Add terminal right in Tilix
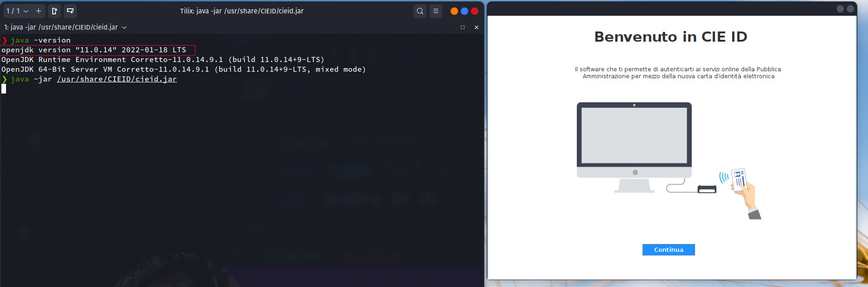This screenshot has width=868, height=287. tap(55, 11)
